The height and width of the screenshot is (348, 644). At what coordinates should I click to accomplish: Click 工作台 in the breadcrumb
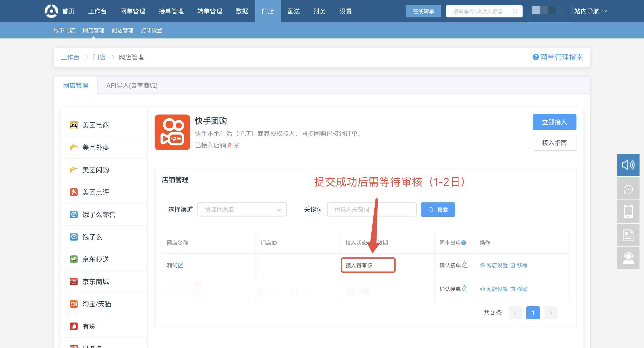[70, 57]
